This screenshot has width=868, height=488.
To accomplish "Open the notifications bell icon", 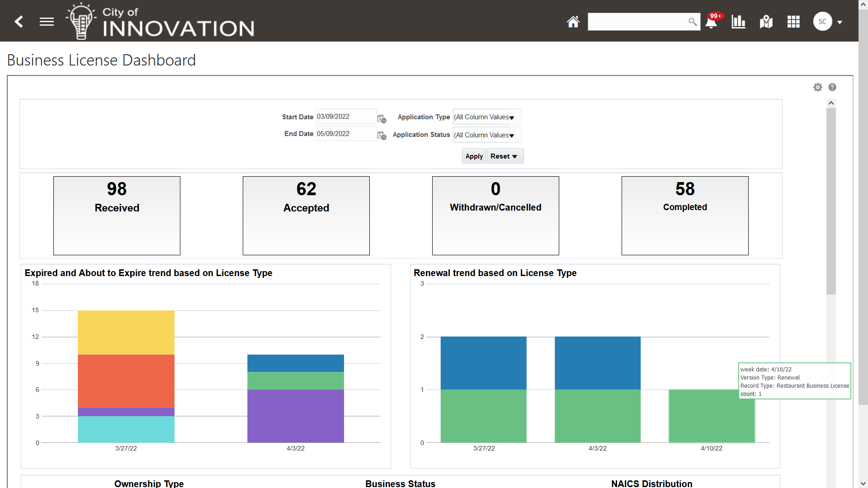I will [x=711, y=22].
